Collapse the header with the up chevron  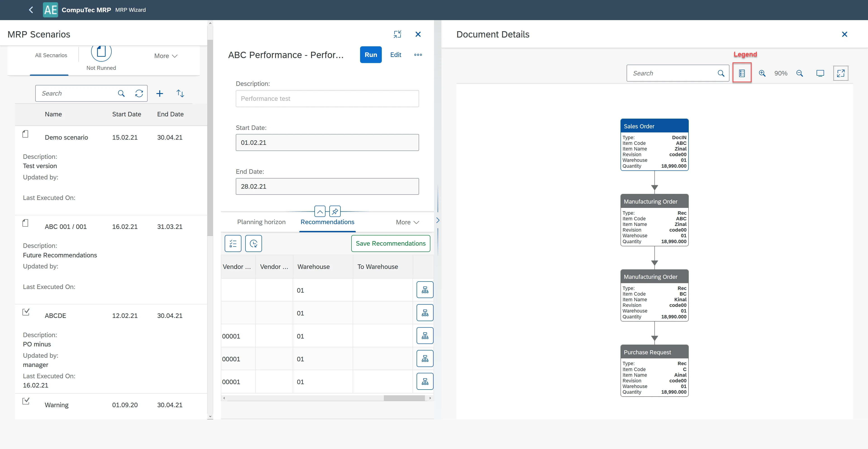(x=320, y=212)
